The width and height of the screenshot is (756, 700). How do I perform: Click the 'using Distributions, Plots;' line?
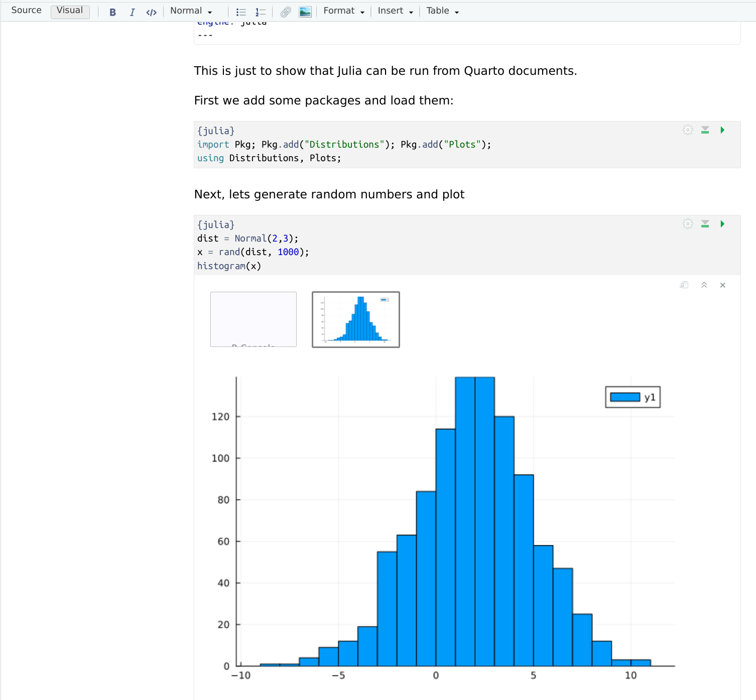click(x=269, y=158)
